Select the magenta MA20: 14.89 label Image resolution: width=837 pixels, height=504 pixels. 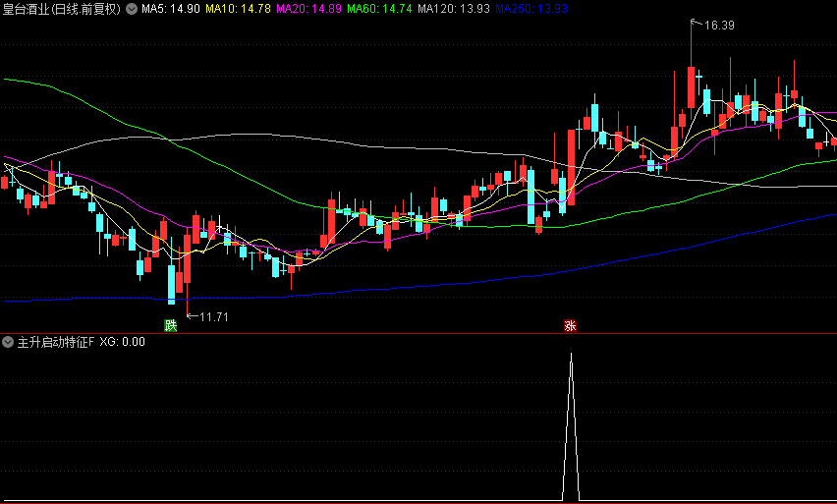[x=308, y=9]
